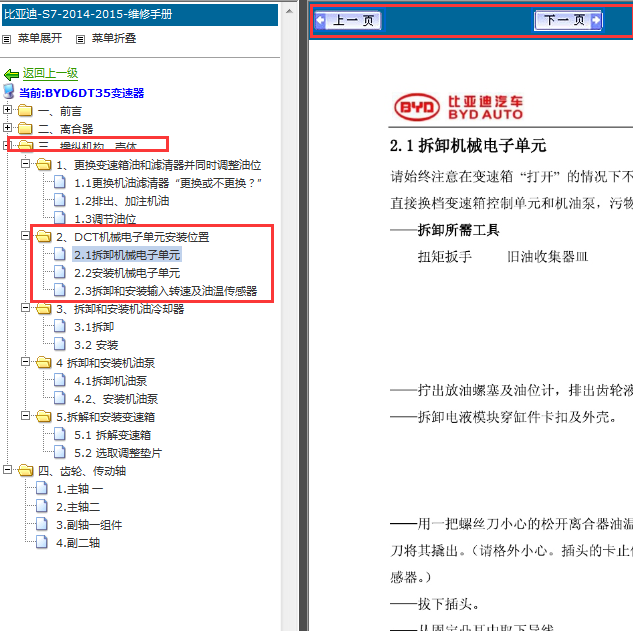Click the open folder icon of 3、拆卸和安装机油冷却器

[44, 308]
